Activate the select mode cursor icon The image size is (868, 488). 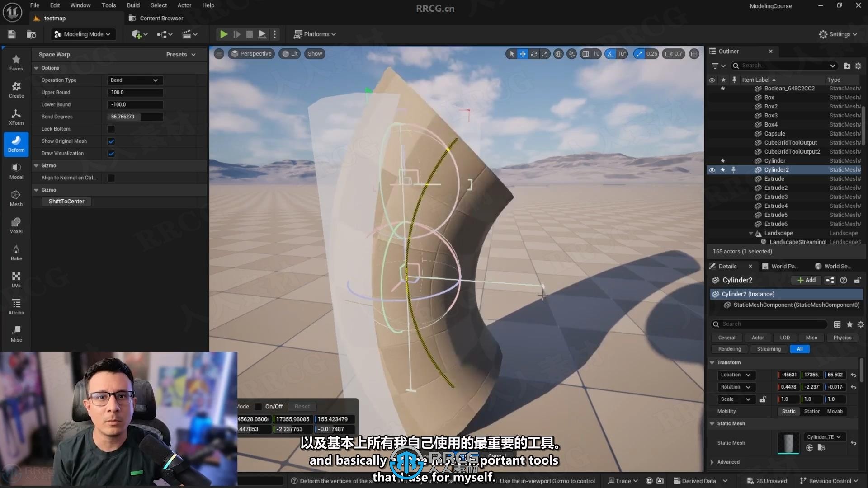[x=512, y=54]
